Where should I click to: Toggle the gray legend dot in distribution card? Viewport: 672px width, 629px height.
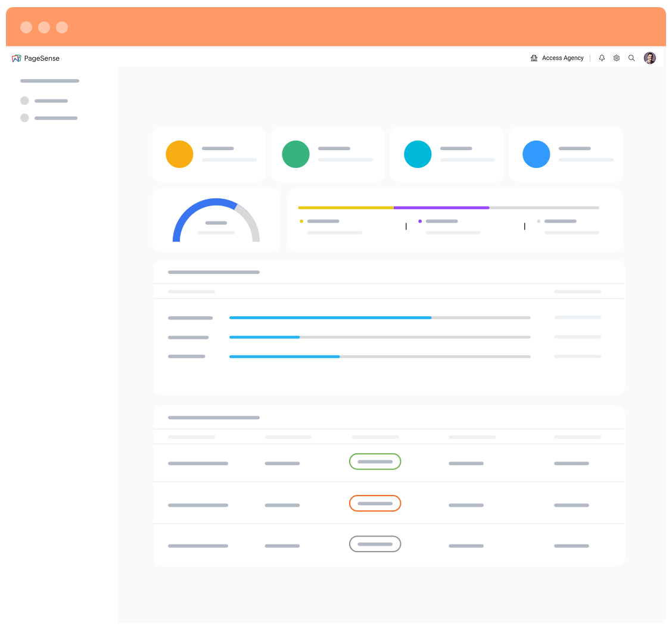pyautogui.click(x=539, y=220)
